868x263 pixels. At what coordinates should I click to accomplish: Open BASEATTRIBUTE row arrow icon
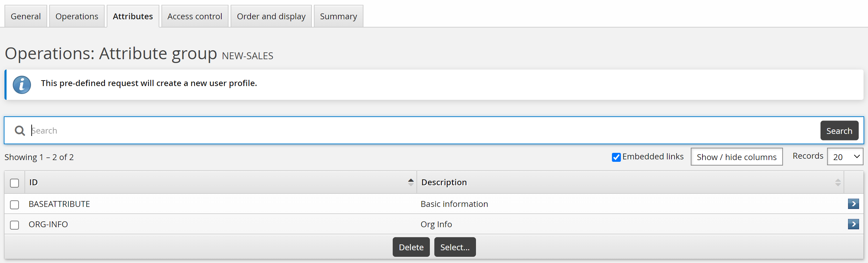click(853, 204)
